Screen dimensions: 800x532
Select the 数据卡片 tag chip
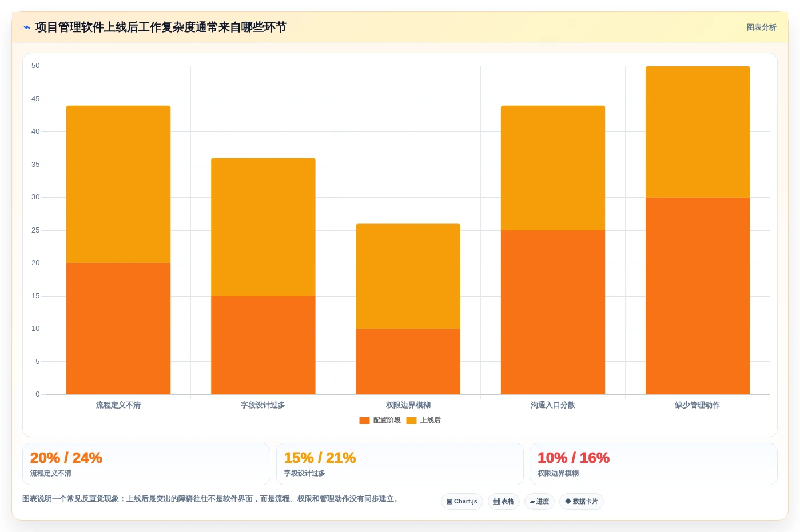click(x=582, y=502)
